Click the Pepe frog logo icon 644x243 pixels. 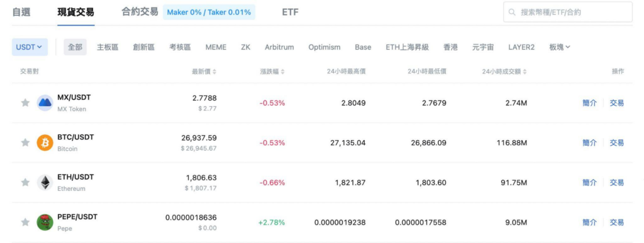point(45,222)
